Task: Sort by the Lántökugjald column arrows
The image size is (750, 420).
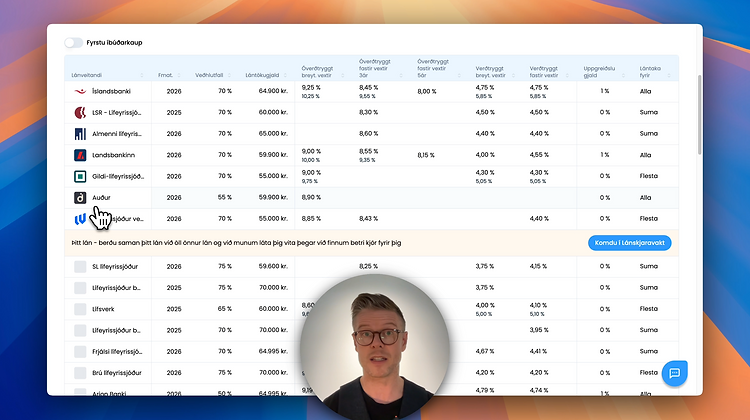Action: [285, 75]
